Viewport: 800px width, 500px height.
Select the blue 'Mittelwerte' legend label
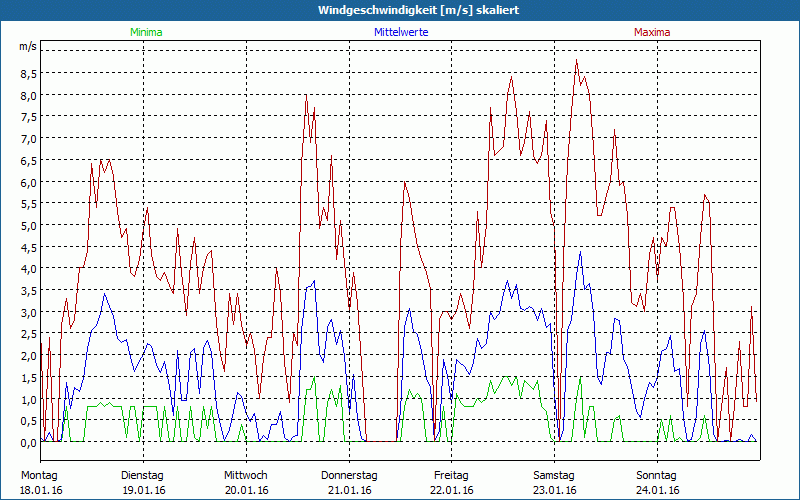pos(401,32)
